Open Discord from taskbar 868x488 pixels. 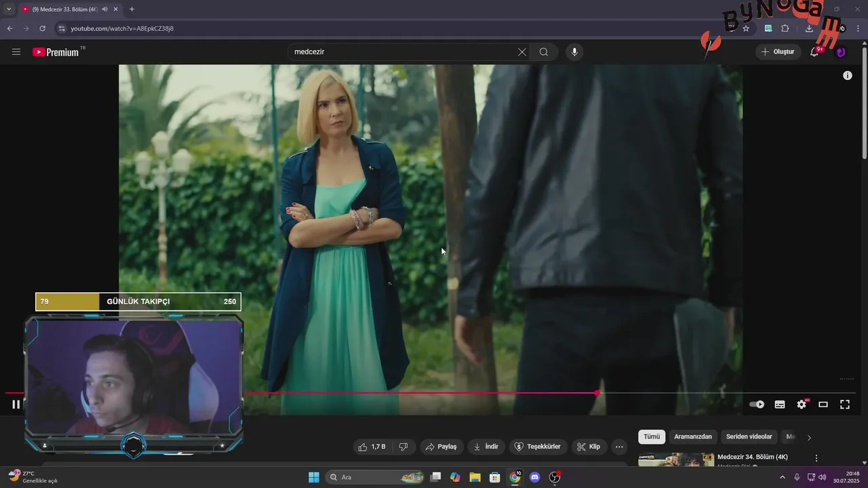click(534, 477)
